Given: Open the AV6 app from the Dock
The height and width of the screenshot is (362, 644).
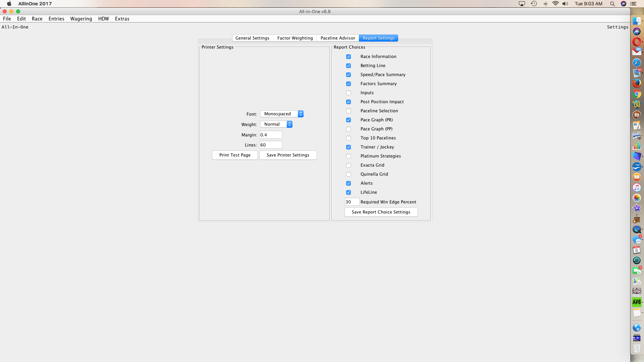Looking at the screenshot, I should click(636, 302).
